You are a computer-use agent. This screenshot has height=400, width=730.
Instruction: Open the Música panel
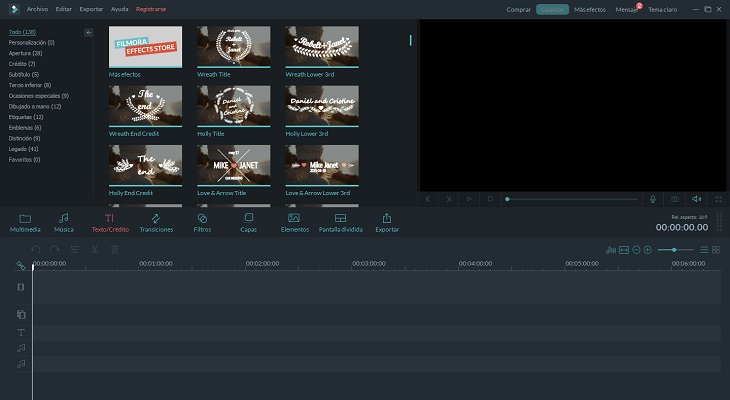[x=63, y=222]
